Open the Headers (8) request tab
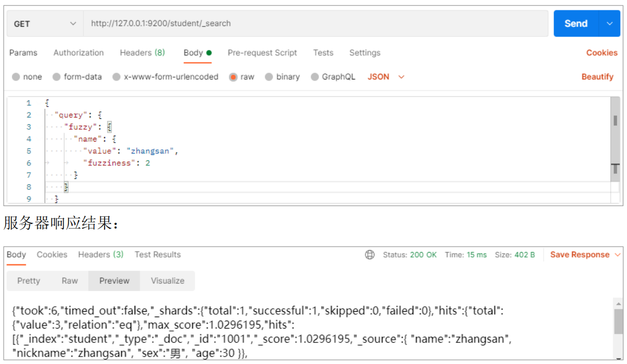627x364 pixels. 142,53
